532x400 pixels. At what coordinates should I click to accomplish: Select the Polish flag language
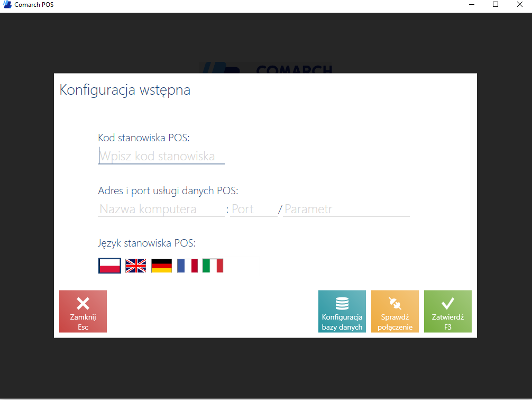coord(109,266)
